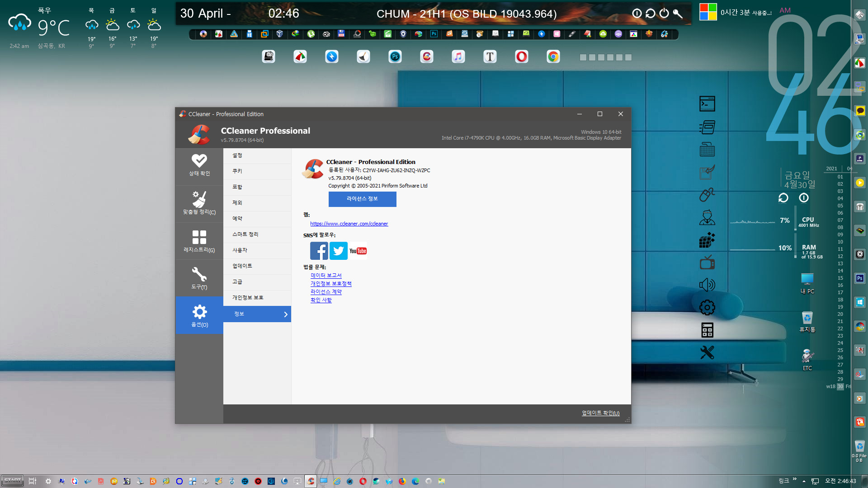Screen dimensions: 868x488
Task: Open the 업데이트 updates submenu
Action: pyautogui.click(x=257, y=266)
